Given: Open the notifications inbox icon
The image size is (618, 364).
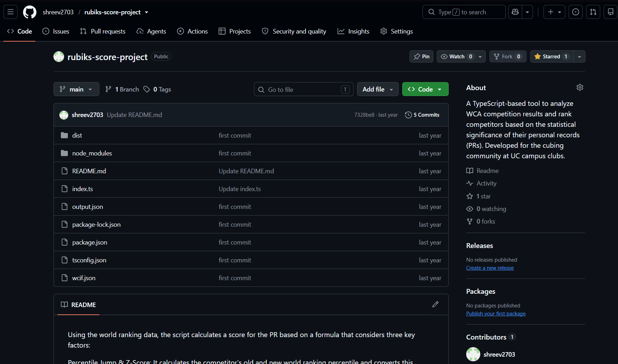Looking at the screenshot, I should (610, 12).
